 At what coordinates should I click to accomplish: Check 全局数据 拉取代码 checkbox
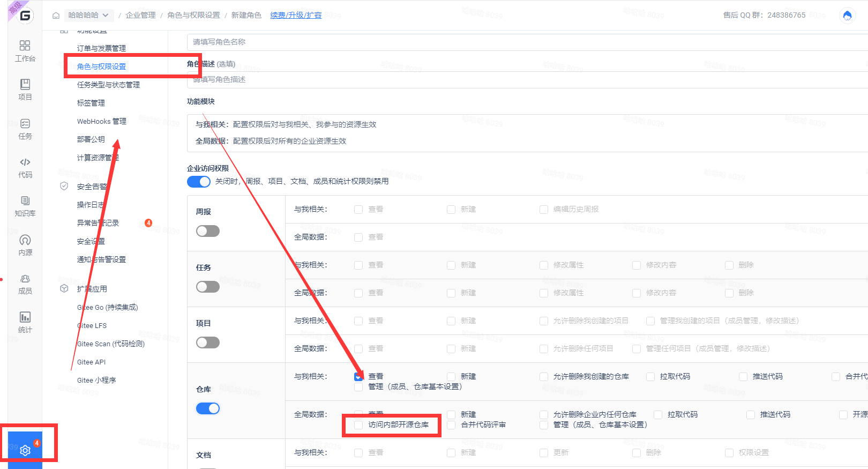pyautogui.click(x=658, y=415)
